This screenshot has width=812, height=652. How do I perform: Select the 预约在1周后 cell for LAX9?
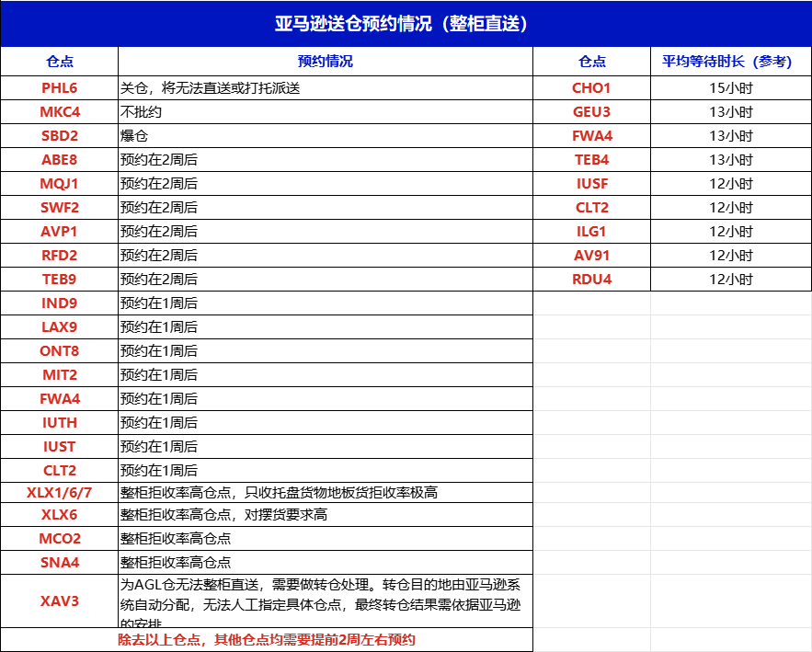tap(326, 327)
